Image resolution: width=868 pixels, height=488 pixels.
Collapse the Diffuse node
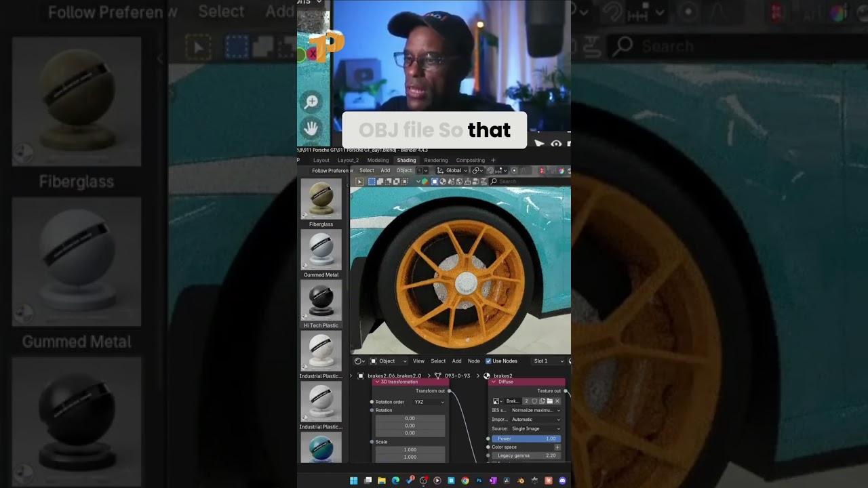(494, 382)
